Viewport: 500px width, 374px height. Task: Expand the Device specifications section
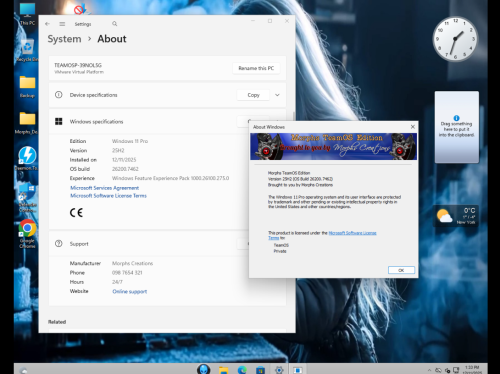[277, 95]
